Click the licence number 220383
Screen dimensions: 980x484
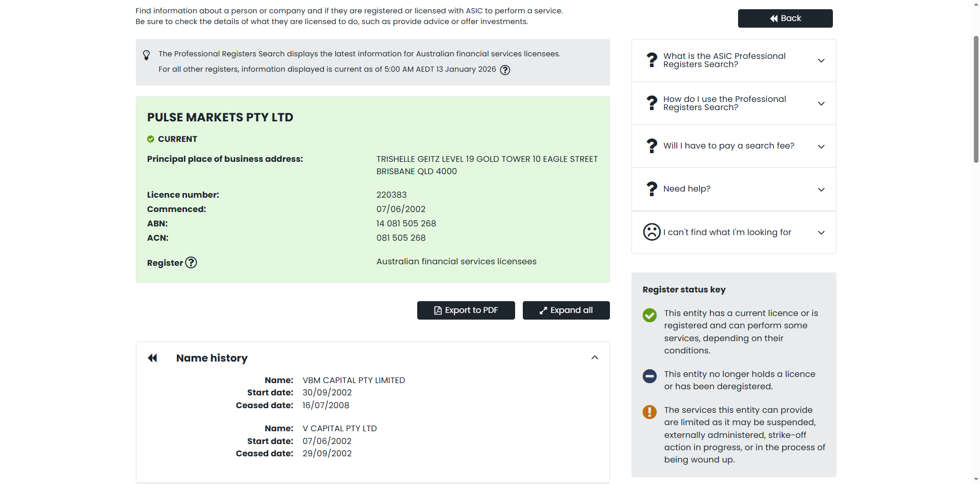click(392, 195)
